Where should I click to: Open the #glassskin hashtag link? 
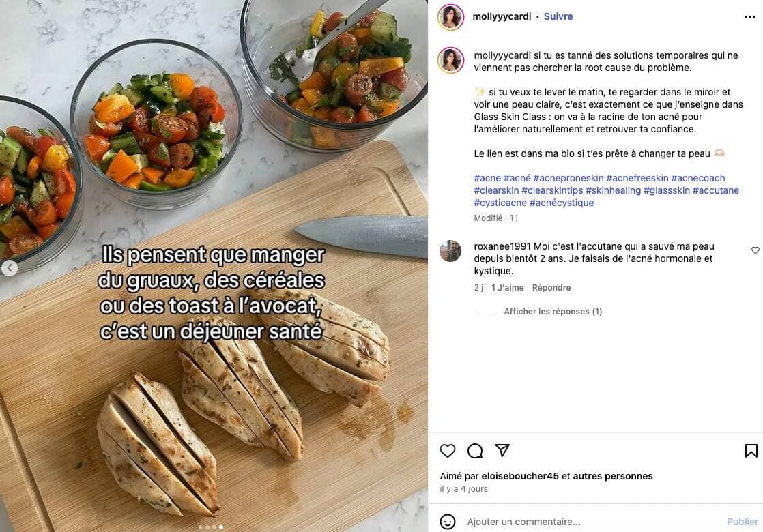click(667, 190)
